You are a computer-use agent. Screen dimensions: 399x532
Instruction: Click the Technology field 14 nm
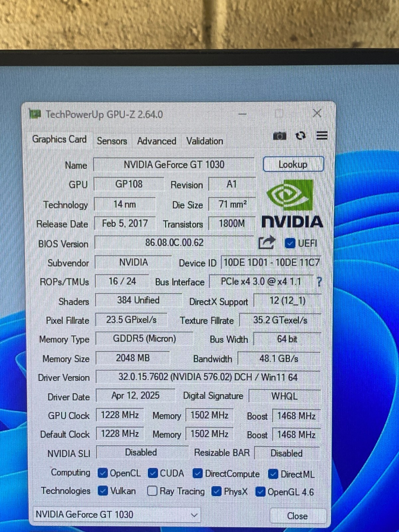(125, 204)
